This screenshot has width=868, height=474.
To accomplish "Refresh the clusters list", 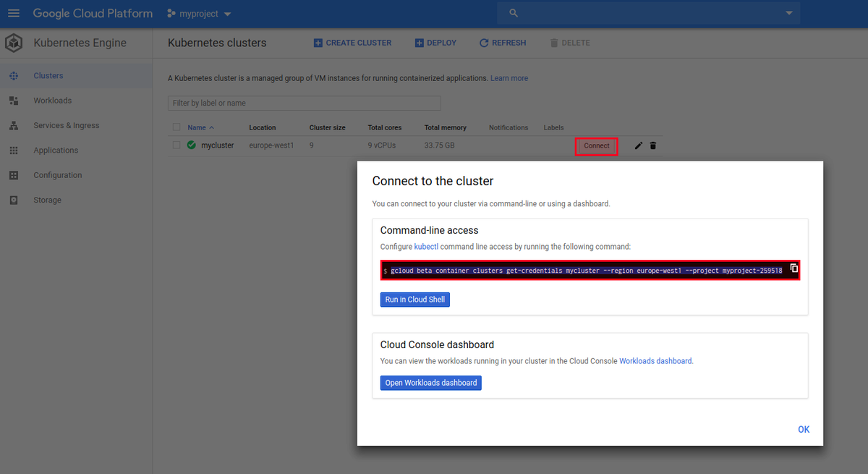I will (x=503, y=43).
